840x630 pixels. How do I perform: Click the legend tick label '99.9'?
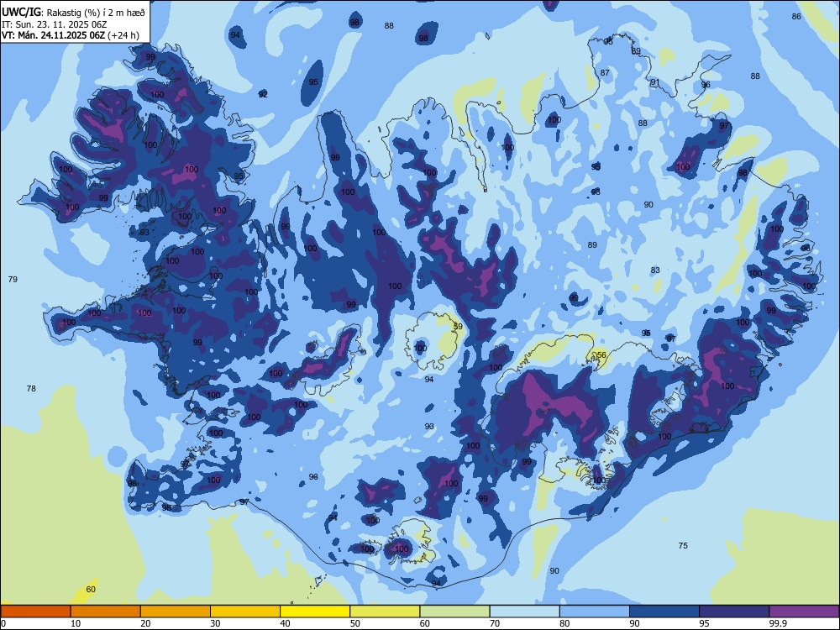pyautogui.click(x=778, y=623)
